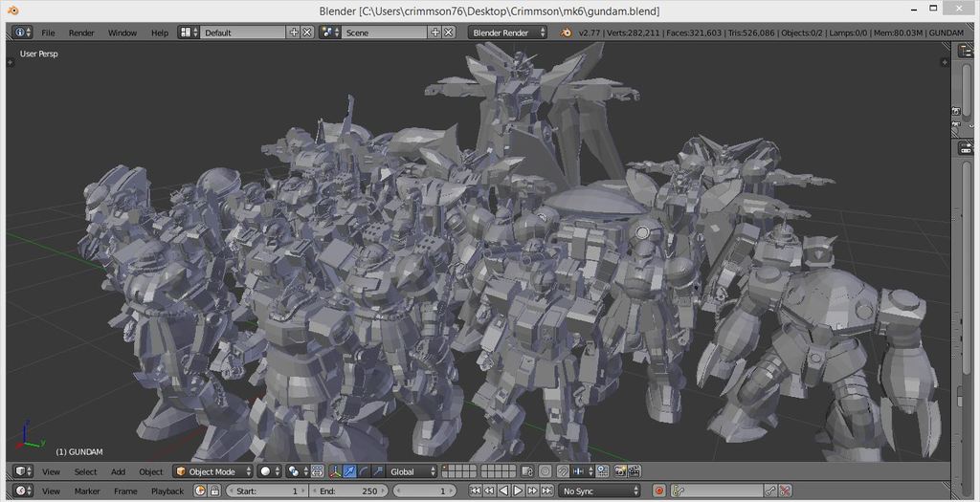Viewport: 980px width, 502px height.
Task: Expand the Blender Render engine selector
Action: (507, 33)
